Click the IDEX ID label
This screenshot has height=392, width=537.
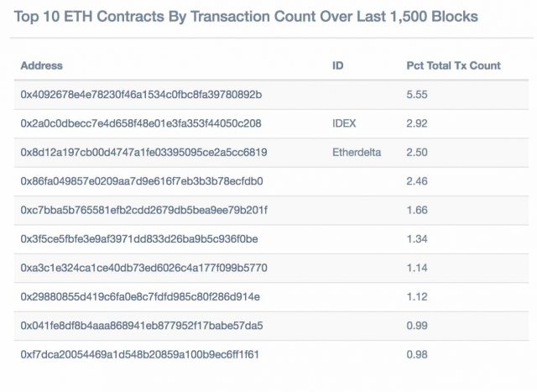tap(344, 123)
